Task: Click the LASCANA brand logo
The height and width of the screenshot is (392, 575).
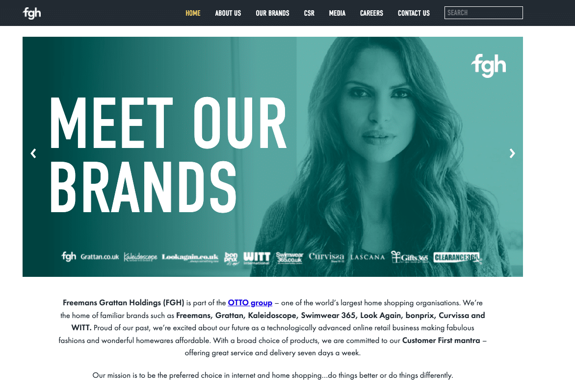Action: [367, 257]
